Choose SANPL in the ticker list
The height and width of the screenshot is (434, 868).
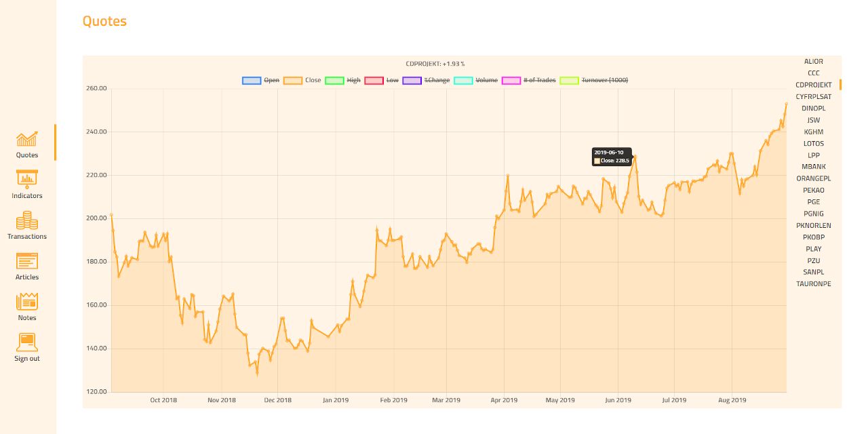(x=814, y=273)
